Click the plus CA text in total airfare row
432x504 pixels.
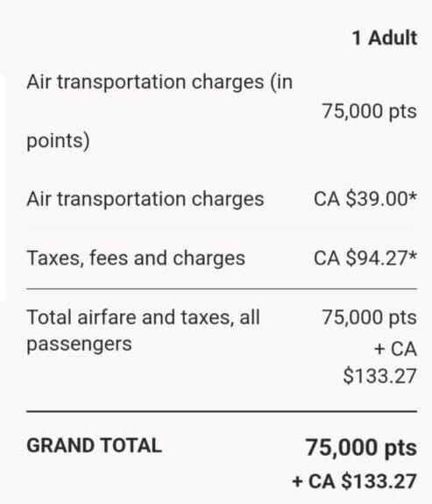pyautogui.click(x=396, y=349)
